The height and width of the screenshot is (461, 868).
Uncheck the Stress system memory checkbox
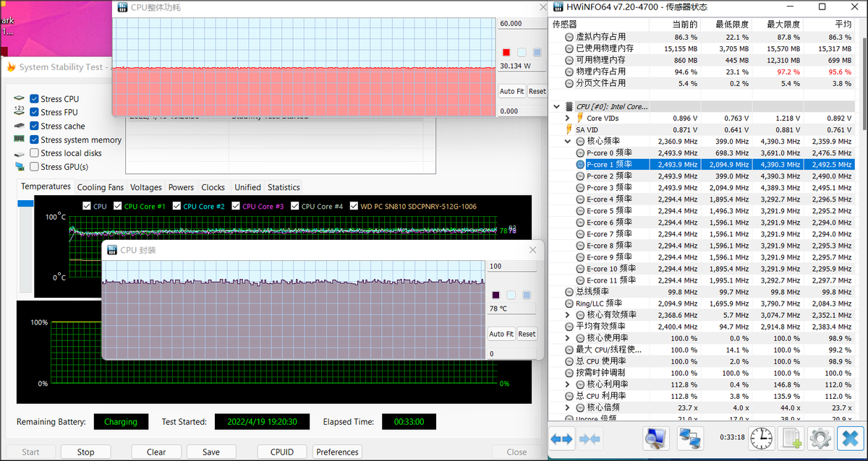click(34, 139)
